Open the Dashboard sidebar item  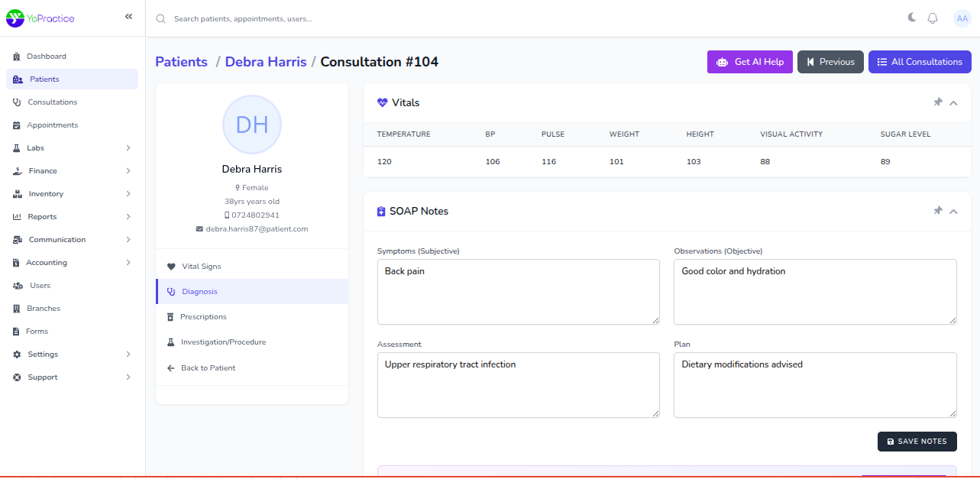pos(47,57)
